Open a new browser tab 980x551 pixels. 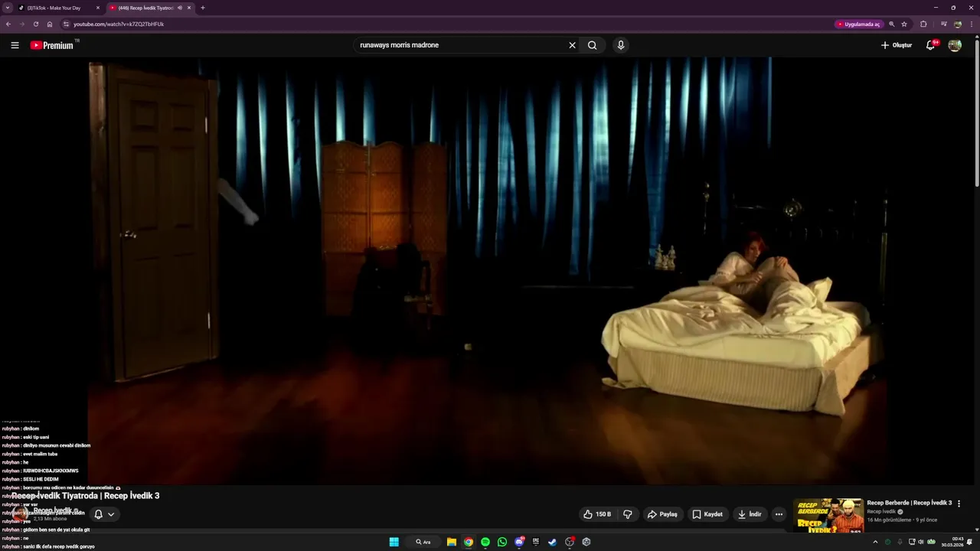click(x=203, y=8)
